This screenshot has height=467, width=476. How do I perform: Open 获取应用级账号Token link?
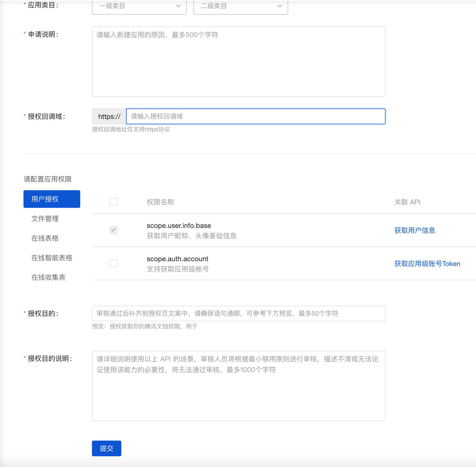click(427, 264)
